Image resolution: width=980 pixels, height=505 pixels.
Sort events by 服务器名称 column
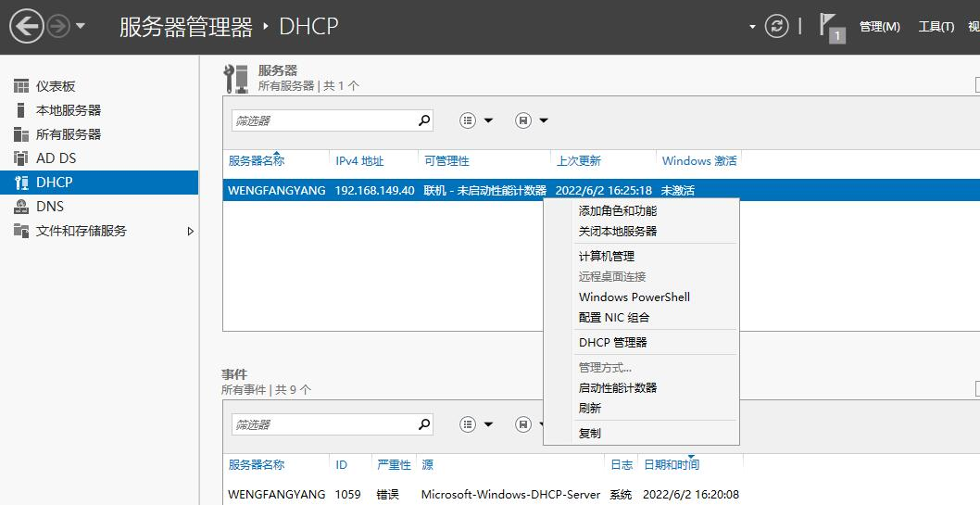[x=257, y=465]
